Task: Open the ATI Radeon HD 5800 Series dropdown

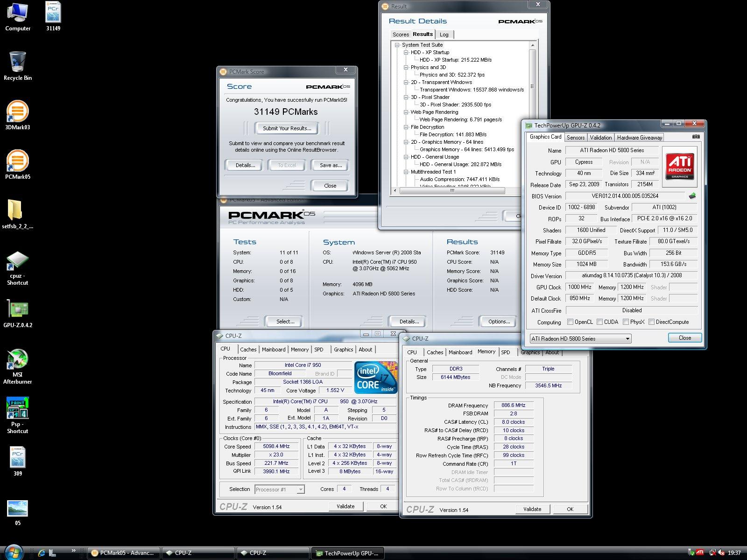Action: point(580,339)
